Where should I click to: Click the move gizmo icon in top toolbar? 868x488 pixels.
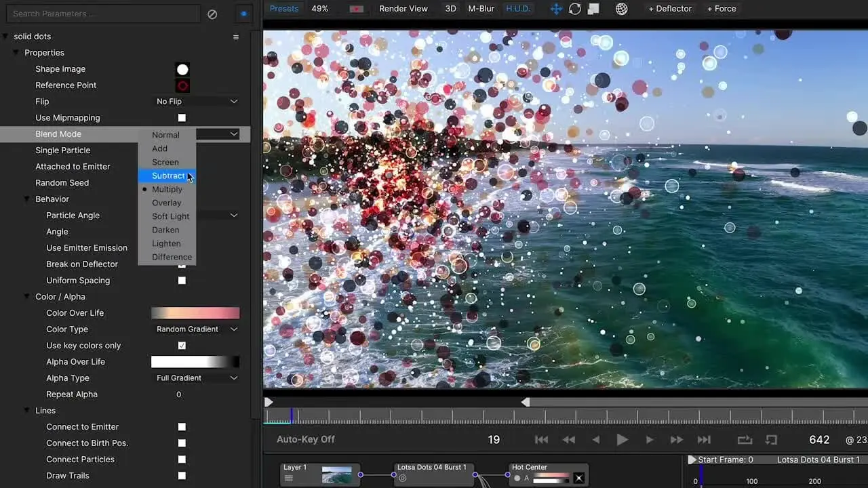(556, 9)
